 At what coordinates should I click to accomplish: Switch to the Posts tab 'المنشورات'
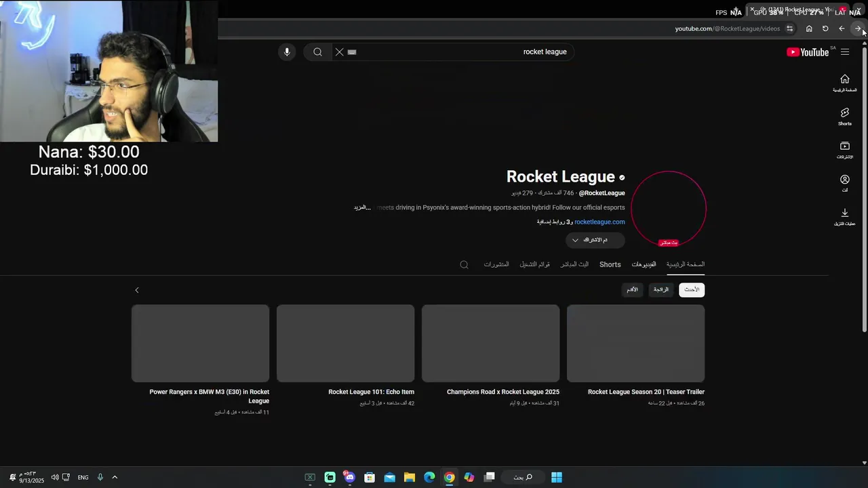[x=496, y=264]
